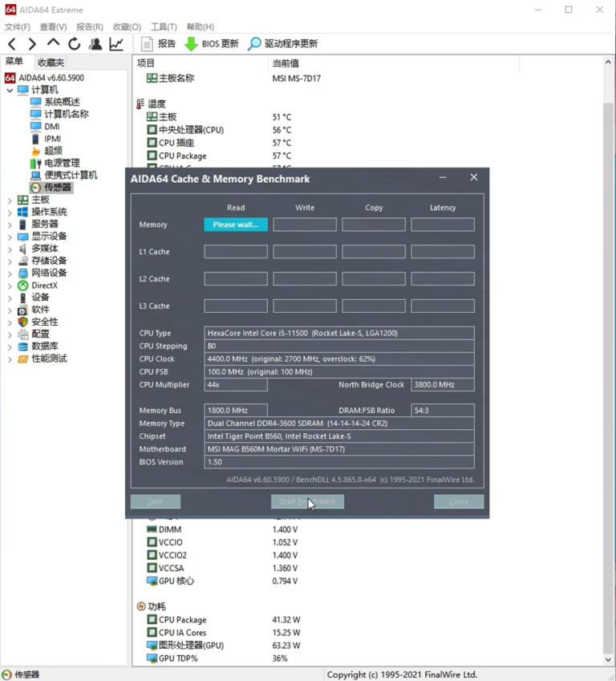Expand the 网络设备 node
Screen dimensions: 616x681
[x=10, y=274]
